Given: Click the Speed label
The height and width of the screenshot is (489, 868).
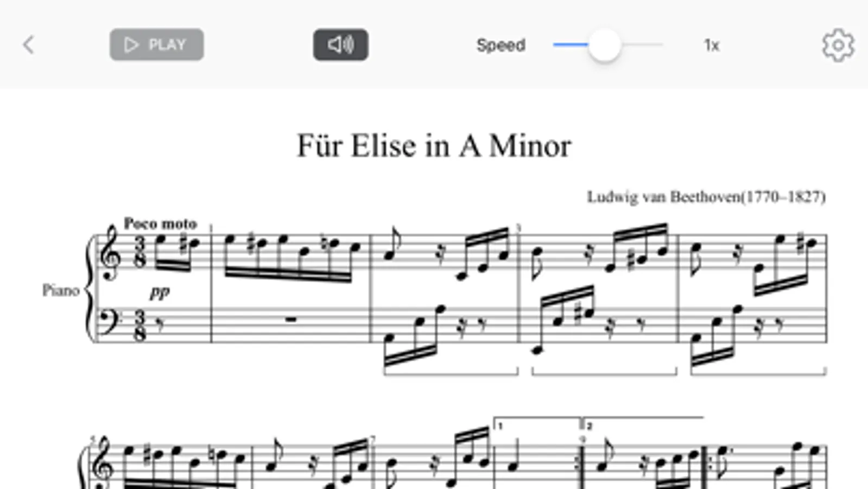Looking at the screenshot, I should click(x=500, y=45).
